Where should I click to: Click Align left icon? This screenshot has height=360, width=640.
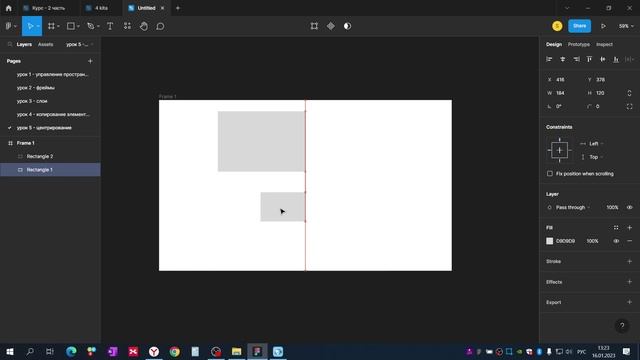(549, 59)
